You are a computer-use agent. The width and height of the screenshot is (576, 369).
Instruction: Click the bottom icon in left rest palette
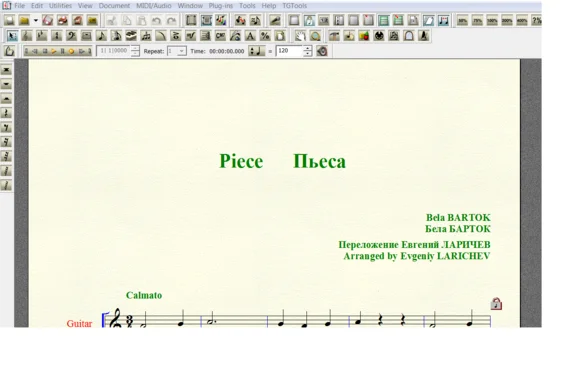point(6,185)
